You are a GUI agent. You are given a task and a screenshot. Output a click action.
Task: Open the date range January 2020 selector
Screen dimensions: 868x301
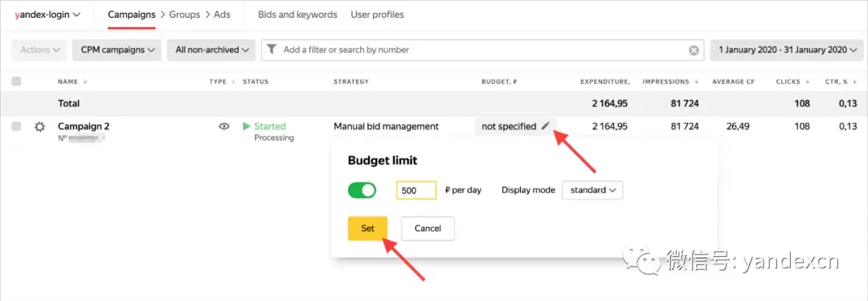pyautogui.click(x=787, y=50)
